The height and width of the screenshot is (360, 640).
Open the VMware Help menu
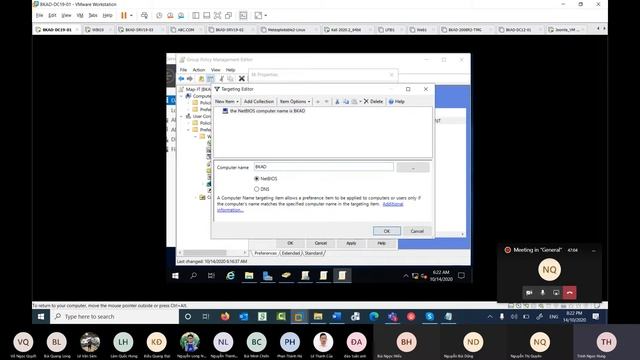pos(107,16)
